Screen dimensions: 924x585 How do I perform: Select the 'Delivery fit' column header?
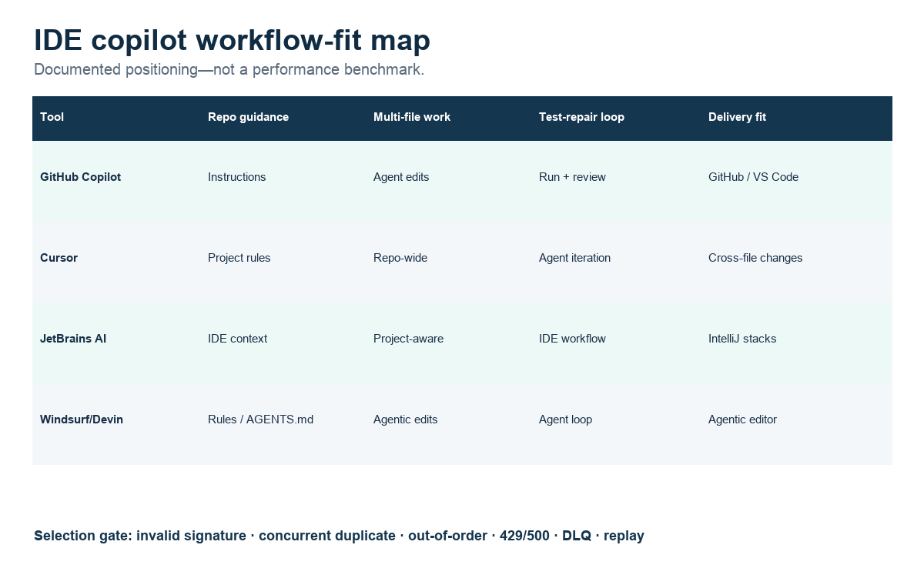(737, 117)
